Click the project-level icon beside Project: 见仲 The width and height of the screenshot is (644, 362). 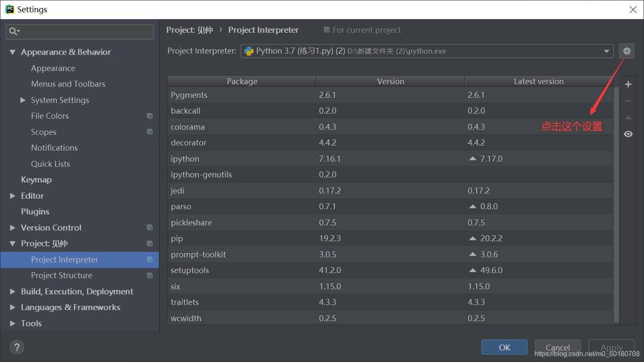(150, 243)
